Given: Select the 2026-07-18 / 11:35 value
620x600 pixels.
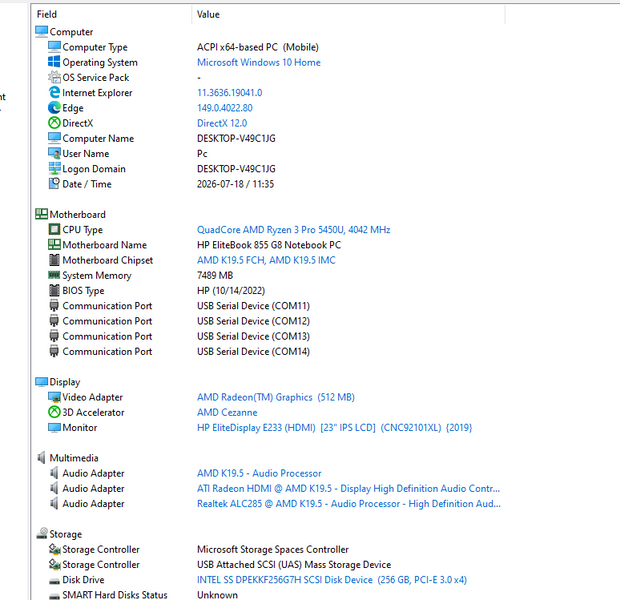Looking at the screenshot, I should coord(235,184).
